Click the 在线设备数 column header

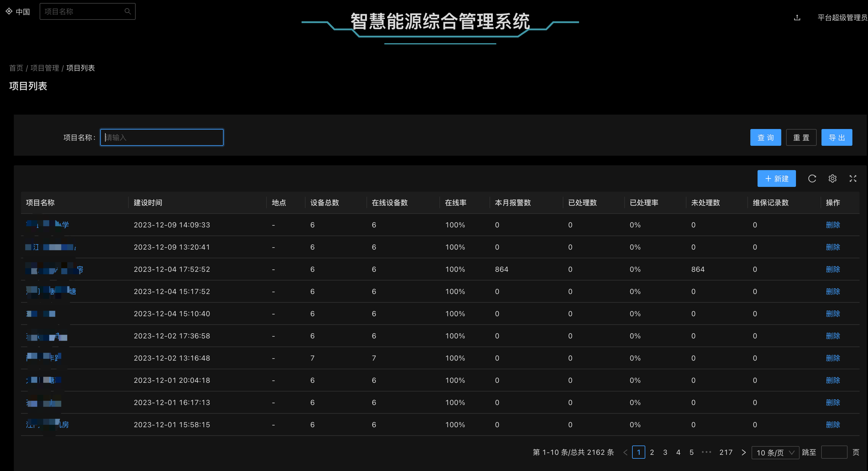tap(390, 203)
